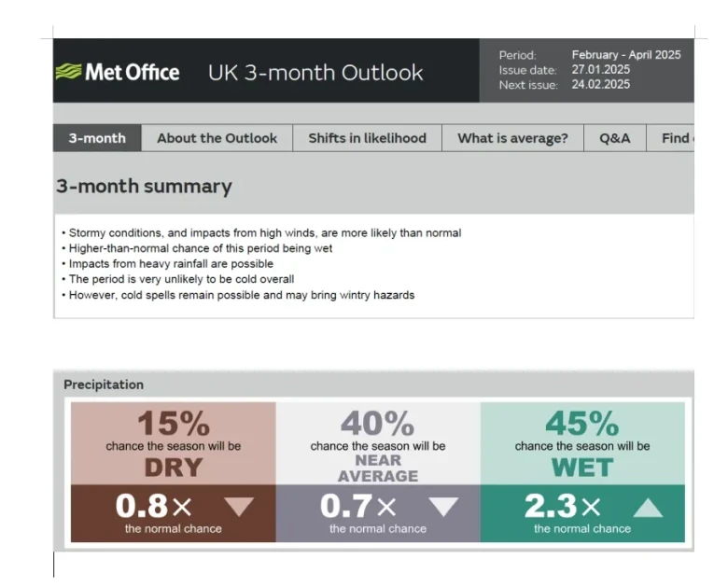Click the next issue date 24.02.2025

[x=601, y=85]
